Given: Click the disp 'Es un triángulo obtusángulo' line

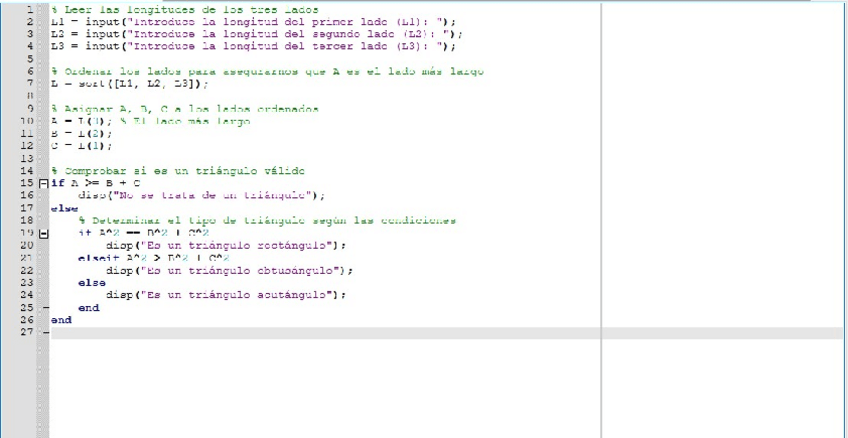Looking at the screenshot, I should coord(229,270).
